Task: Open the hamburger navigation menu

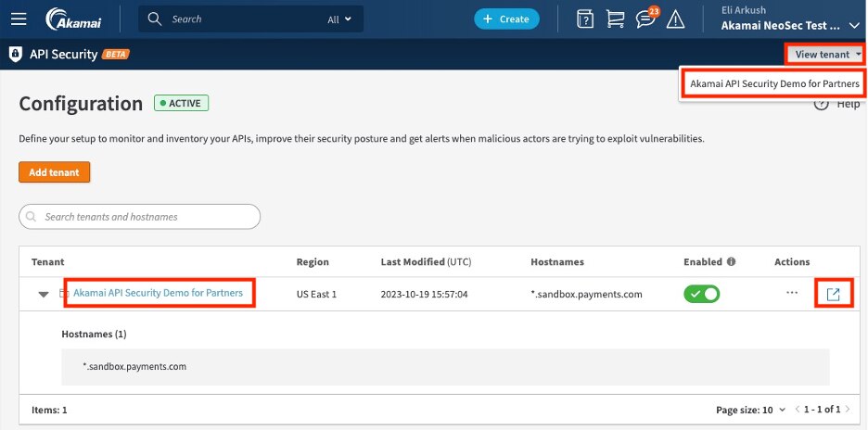Action: (19, 19)
